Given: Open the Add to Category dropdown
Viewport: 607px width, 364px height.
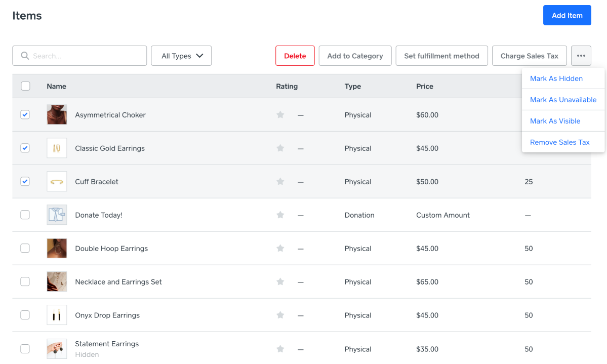Looking at the screenshot, I should 355,56.
